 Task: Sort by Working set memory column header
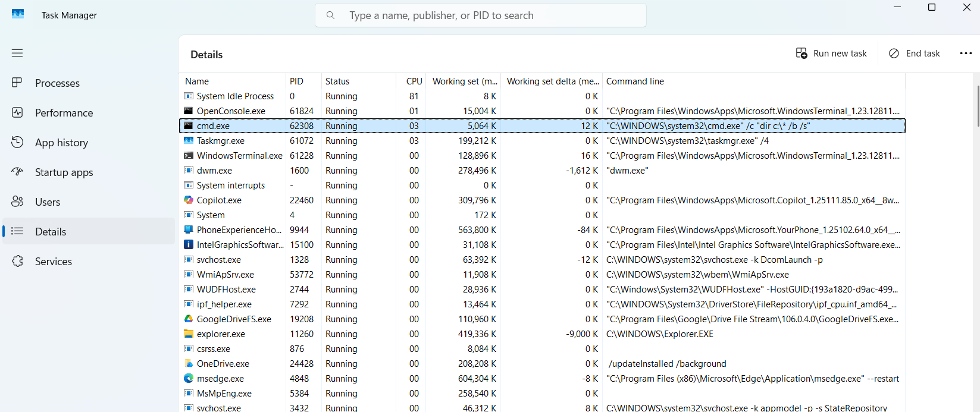(464, 81)
